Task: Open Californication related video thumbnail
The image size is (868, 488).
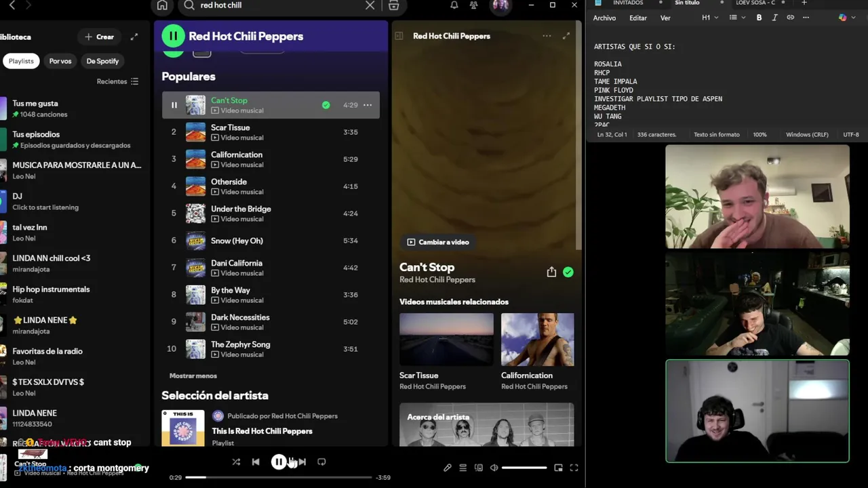Action: tap(537, 340)
